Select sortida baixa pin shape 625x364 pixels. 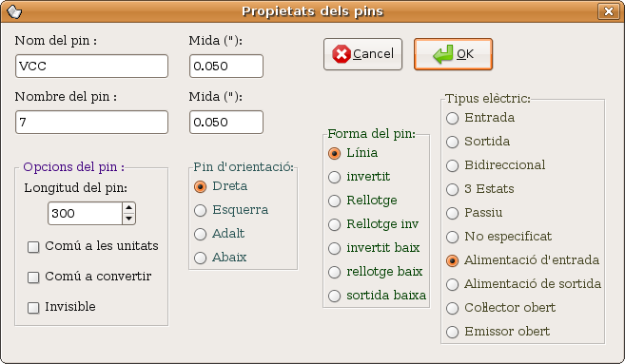[x=335, y=296]
